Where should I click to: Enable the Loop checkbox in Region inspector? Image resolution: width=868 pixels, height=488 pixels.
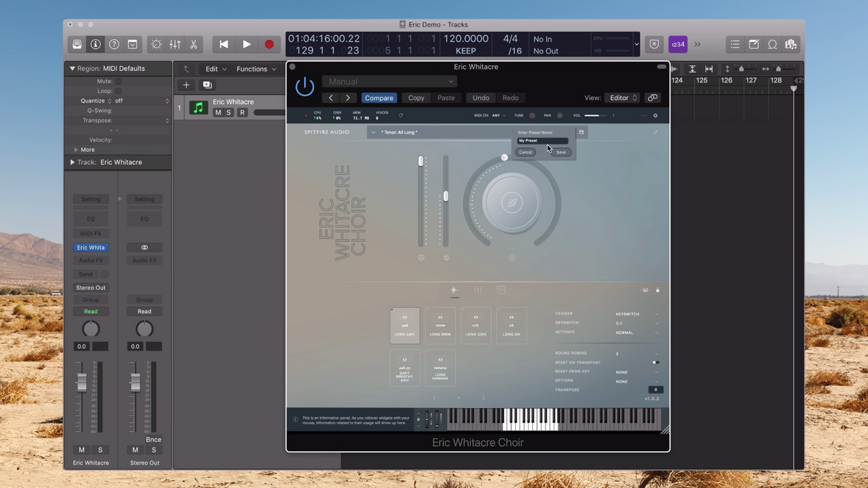118,91
